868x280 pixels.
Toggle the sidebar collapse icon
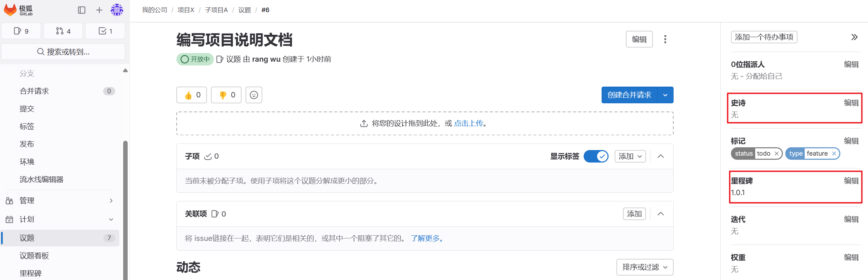[x=82, y=10]
